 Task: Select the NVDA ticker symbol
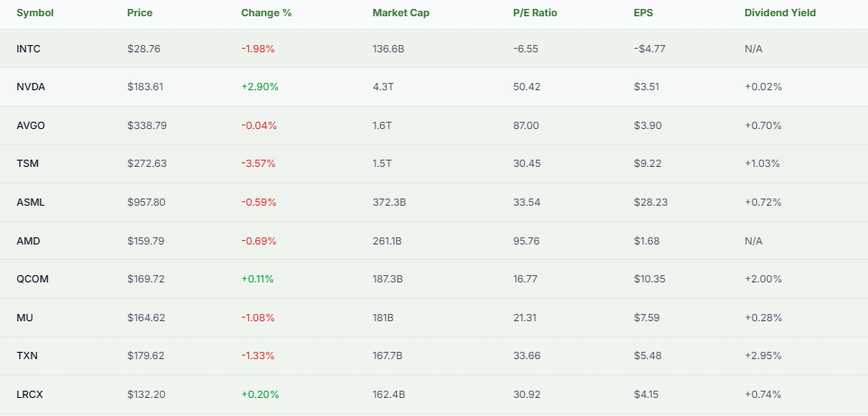pyautogui.click(x=31, y=87)
